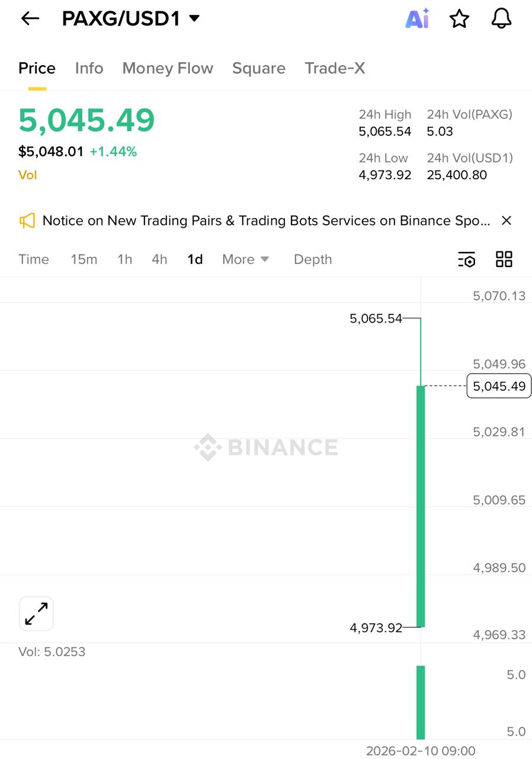This screenshot has width=532, height=759.
Task: Open chart indicator settings icon
Action: point(467,259)
